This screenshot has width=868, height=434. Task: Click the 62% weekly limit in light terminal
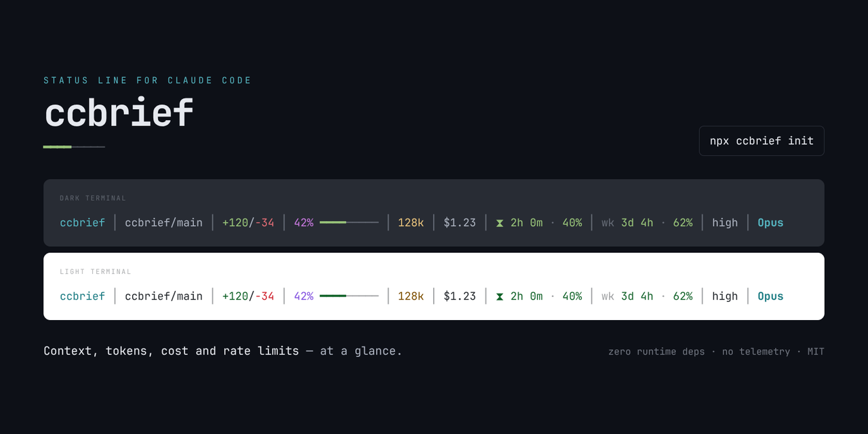[x=683, y=296]
